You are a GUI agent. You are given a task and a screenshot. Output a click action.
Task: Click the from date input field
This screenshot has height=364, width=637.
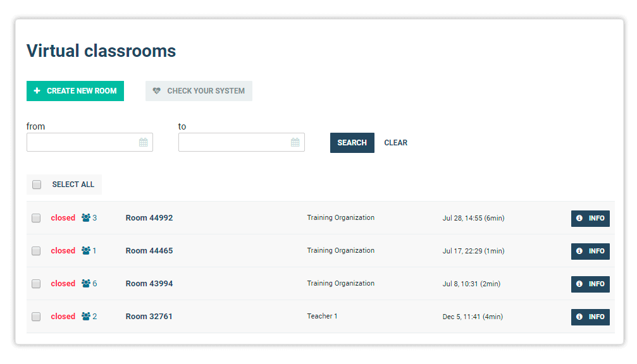pos(90,142)
